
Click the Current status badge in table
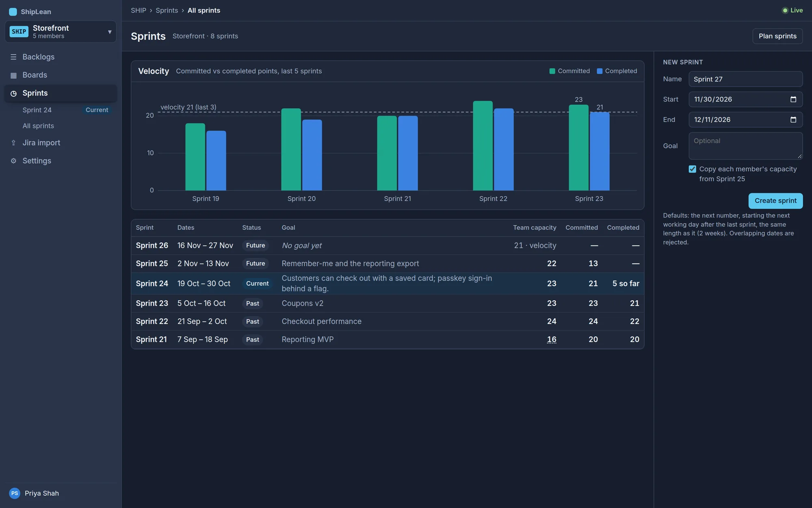(257, 284)
